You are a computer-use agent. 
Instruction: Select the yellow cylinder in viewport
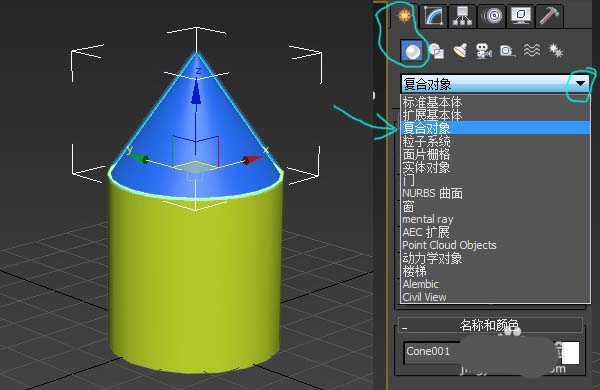[196, 283]
